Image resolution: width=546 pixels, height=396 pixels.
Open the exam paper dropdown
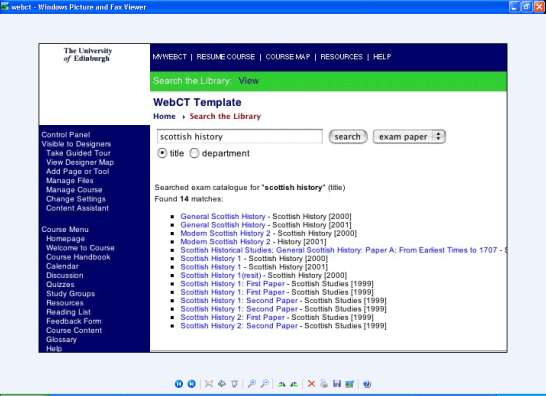tap(409, 137)
